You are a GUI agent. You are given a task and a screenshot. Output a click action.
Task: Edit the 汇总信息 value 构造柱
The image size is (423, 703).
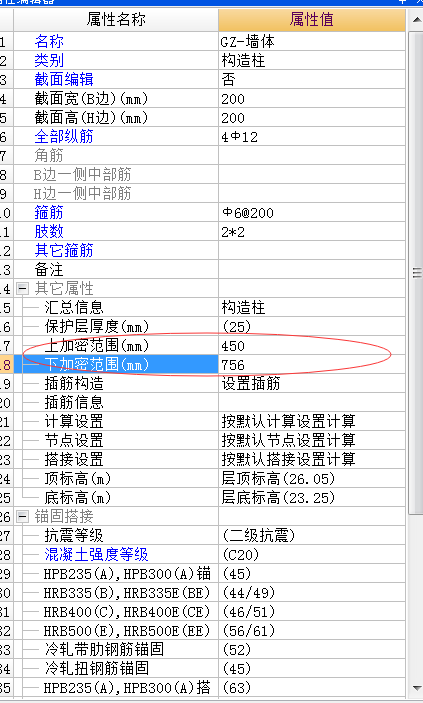[312, 308]
